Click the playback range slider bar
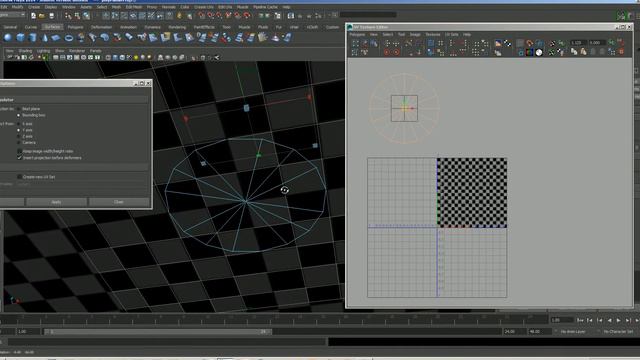This screenshot has width=640, height=360. (x=158, y=332)
